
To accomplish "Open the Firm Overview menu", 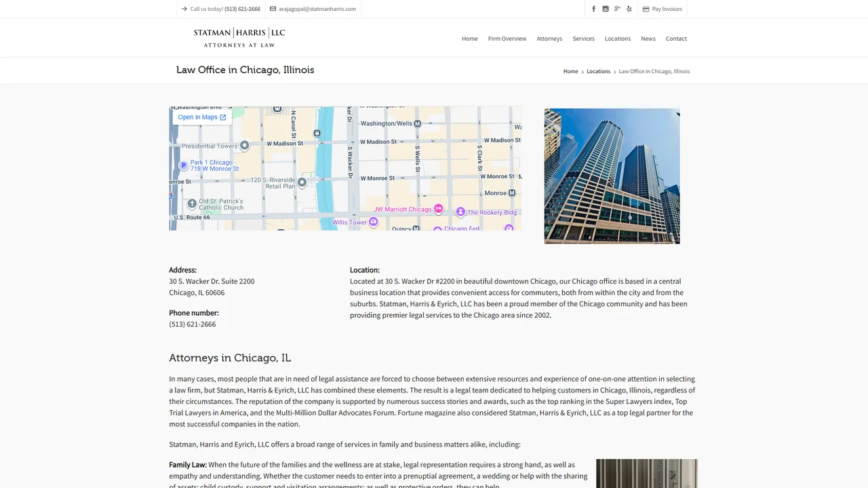I will pos(507,39).
